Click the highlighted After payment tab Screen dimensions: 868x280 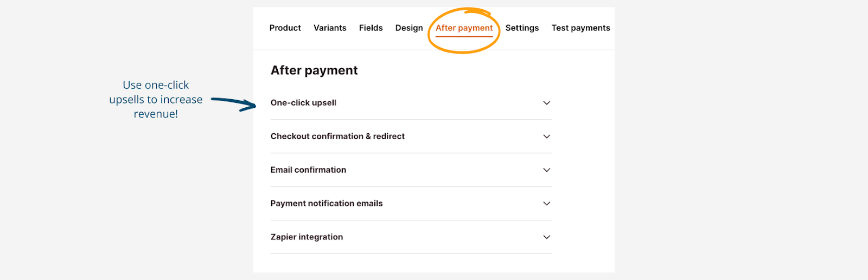coord(464,28)
